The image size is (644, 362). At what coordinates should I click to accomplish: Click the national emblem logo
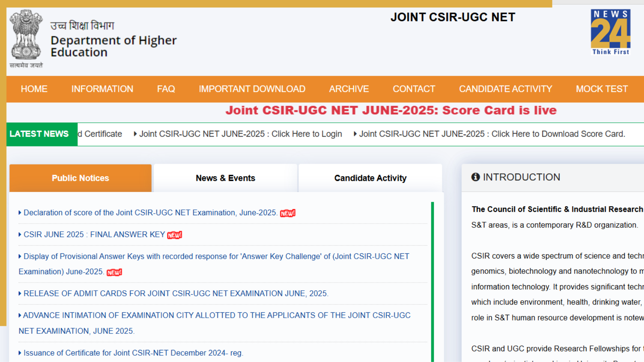(x=26, y=35)
